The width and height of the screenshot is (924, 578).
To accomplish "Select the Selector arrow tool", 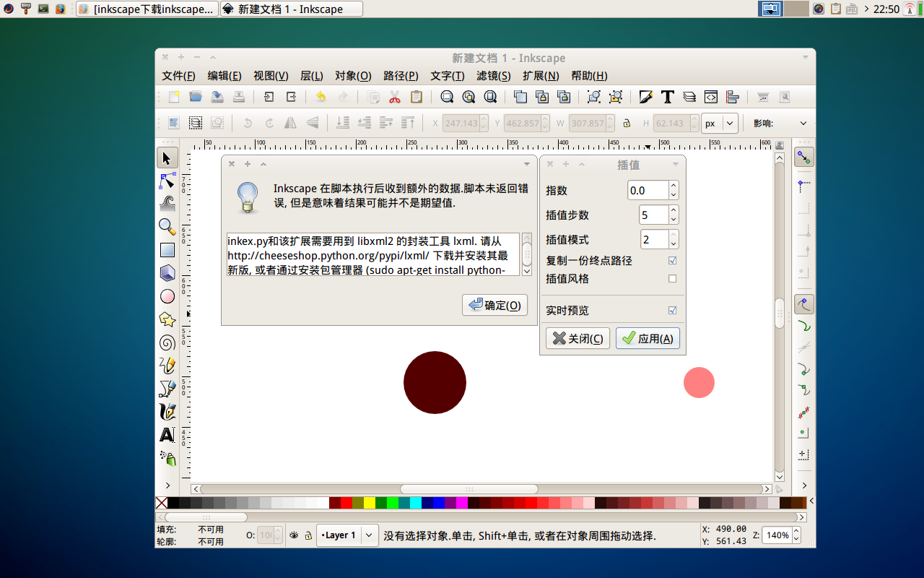I will [x=167, y=158].
